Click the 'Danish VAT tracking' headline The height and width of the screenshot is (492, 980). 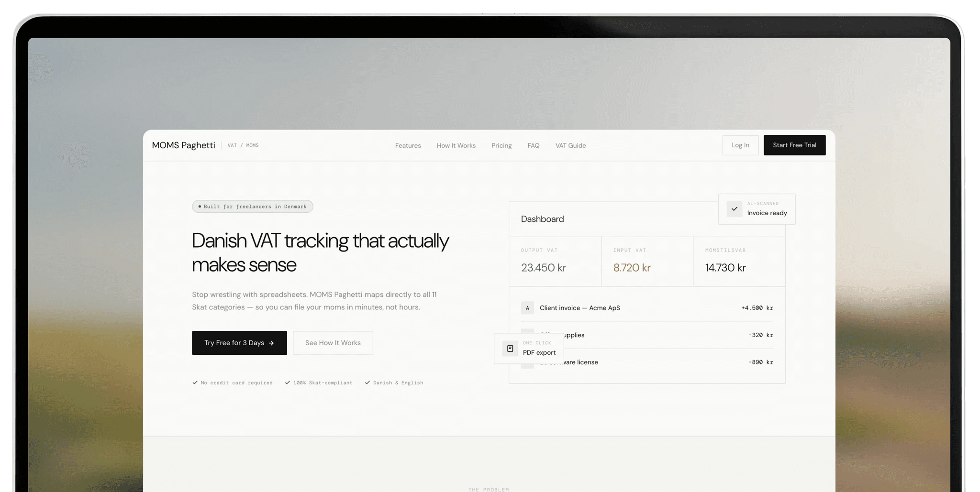point(320,252)
